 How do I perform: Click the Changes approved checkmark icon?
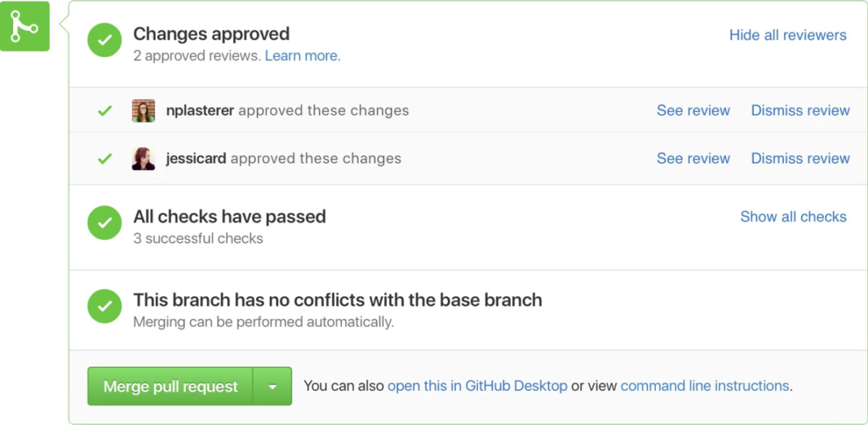[x=104, y=40]
